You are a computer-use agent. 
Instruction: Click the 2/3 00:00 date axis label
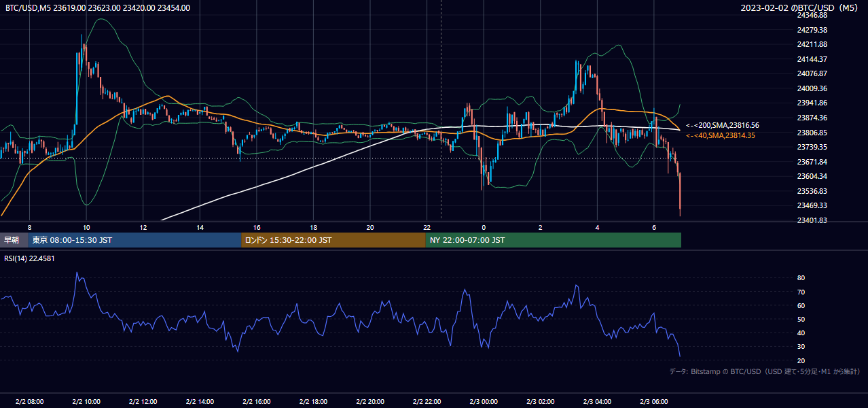click(x=484, y=402)
